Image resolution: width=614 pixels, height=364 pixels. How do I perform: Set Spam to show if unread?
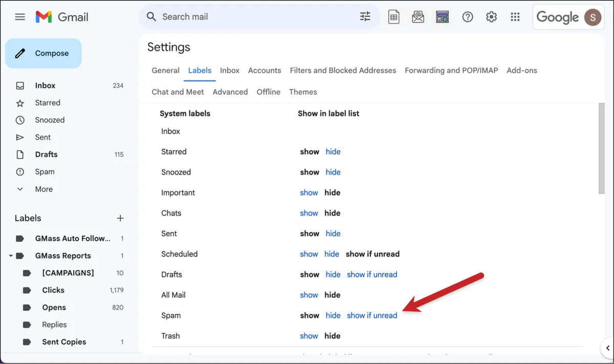click(x=372, y=315)
